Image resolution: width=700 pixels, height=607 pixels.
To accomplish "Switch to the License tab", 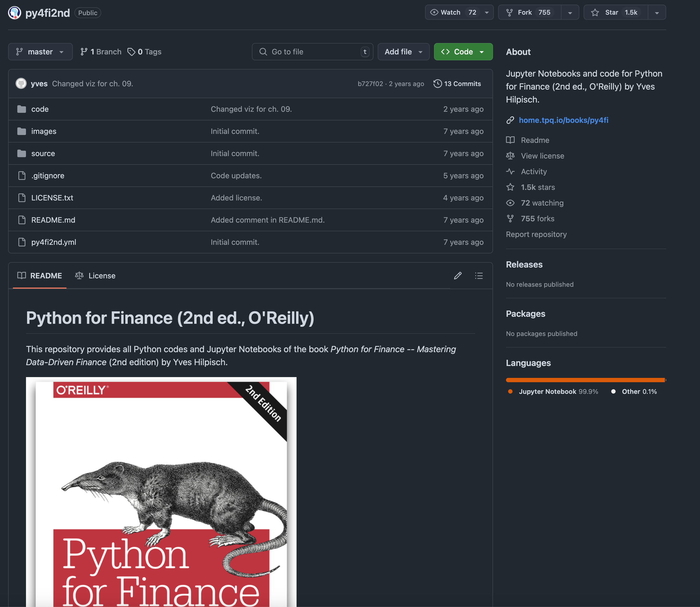I will pos(95,276).
